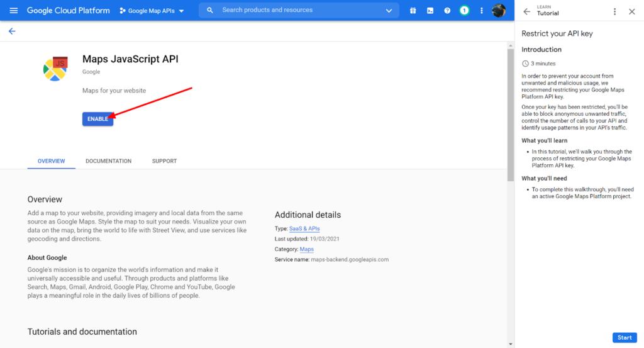Viewport: 644px width, 348px height.
Task: Click the Start tutorial button
Action: tap(625, 337)
